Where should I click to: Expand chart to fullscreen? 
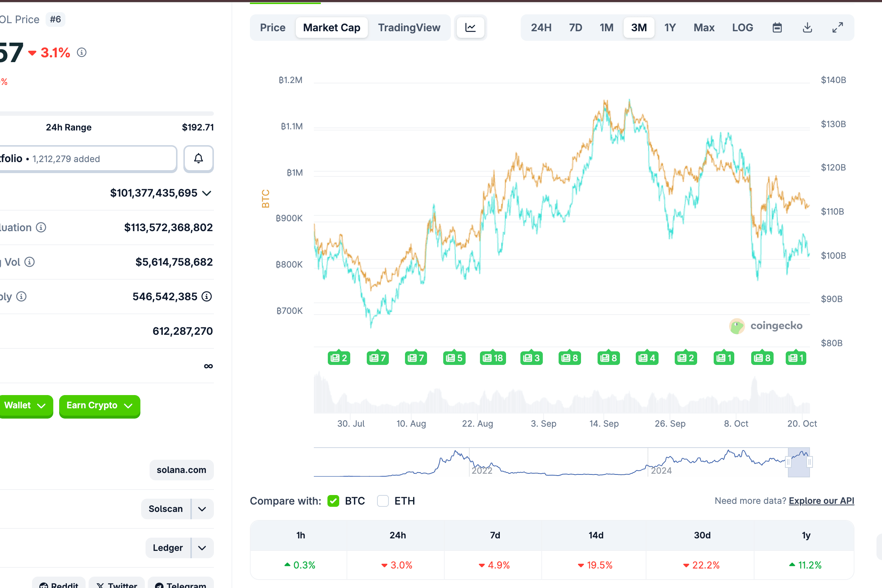(x=838, y=27)
